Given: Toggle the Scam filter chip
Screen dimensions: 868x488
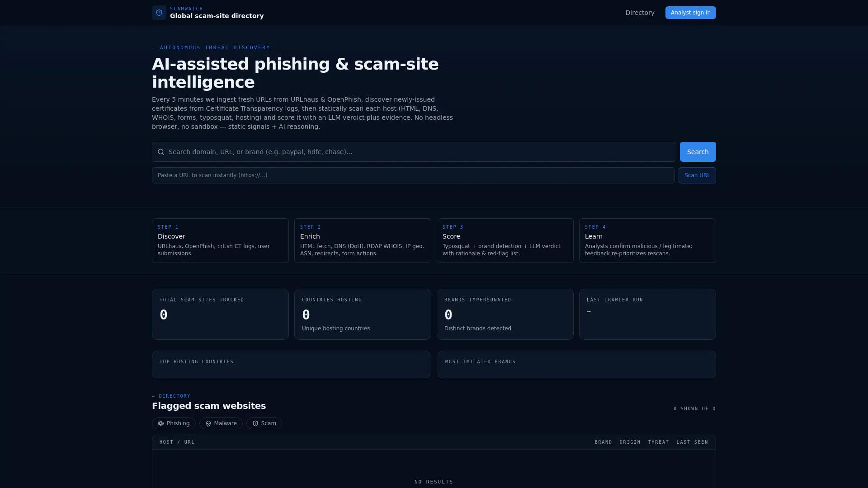Looking at the screenshot, I should tap(264, 423).
